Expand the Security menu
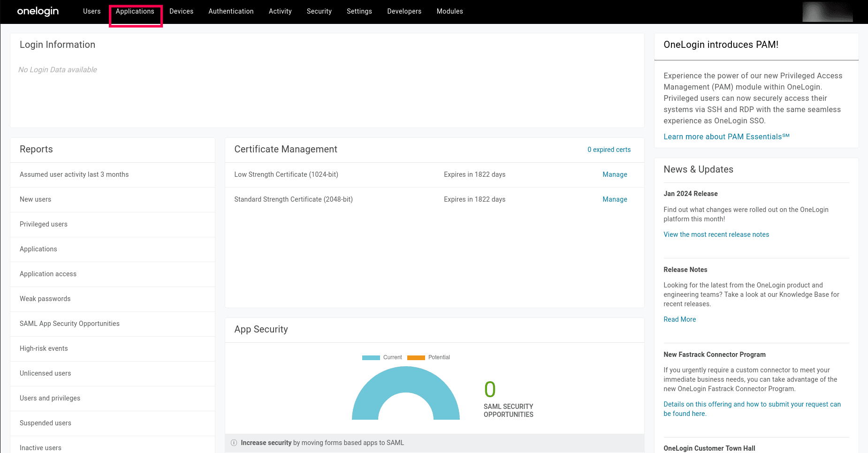 coord(319,11)
